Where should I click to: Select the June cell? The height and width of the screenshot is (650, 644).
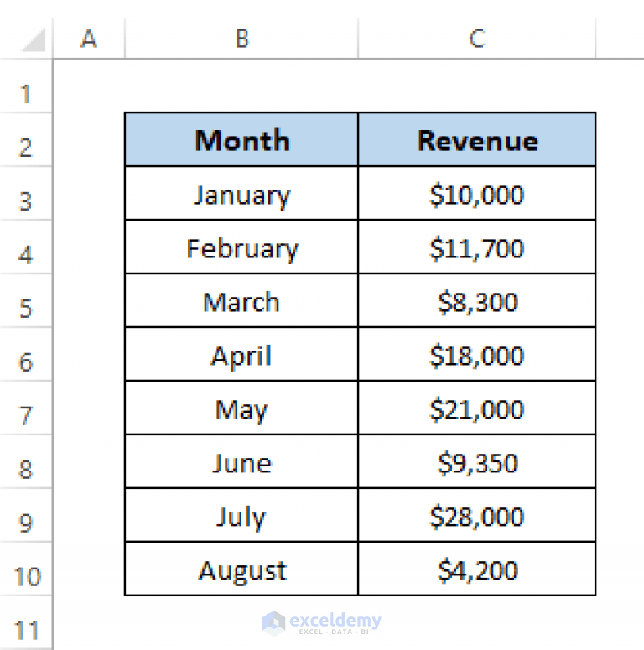[x=241, y=462]
